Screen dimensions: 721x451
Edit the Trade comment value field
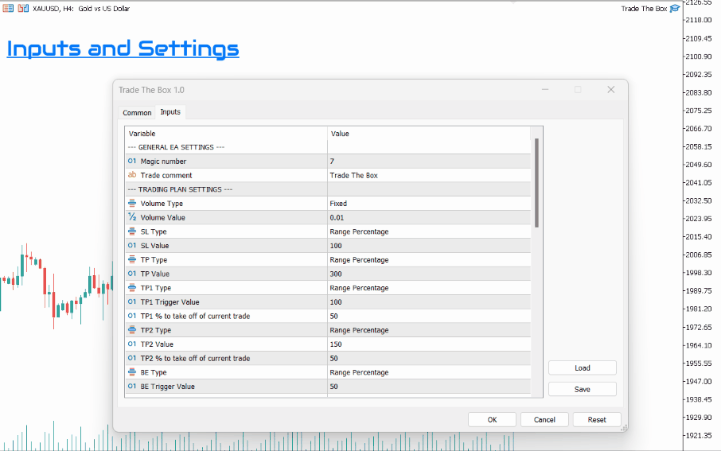tap(429, 175)
